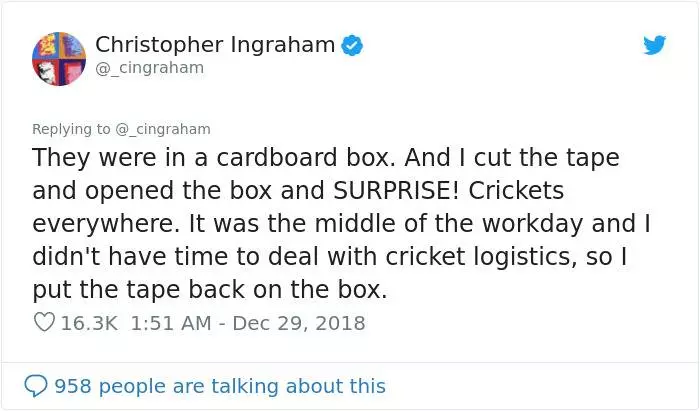Click the word 'Crickets' in the tweet
The image size is (700, 411).
(516, 191)
